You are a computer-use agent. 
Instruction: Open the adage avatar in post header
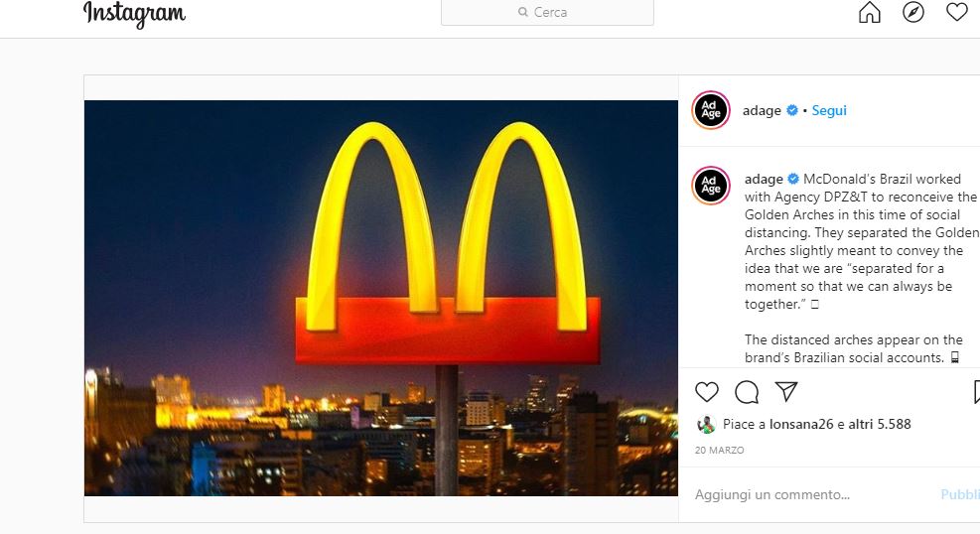(x=711, y=110)
